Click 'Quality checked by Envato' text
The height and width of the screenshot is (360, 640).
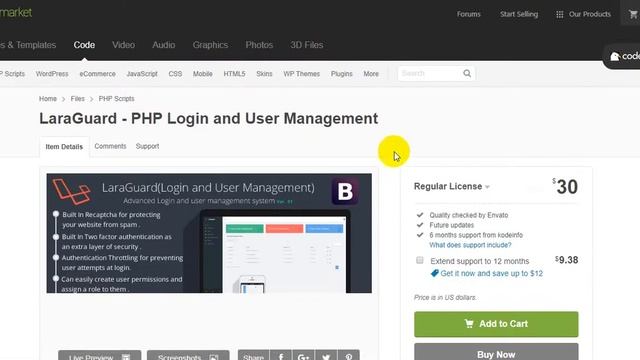(x=469, y=215)
